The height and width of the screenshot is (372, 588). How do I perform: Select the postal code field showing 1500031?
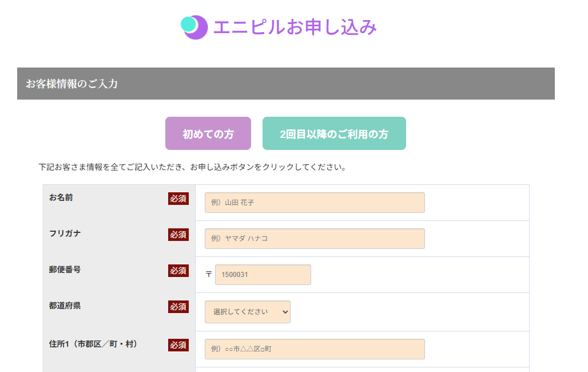263,275
